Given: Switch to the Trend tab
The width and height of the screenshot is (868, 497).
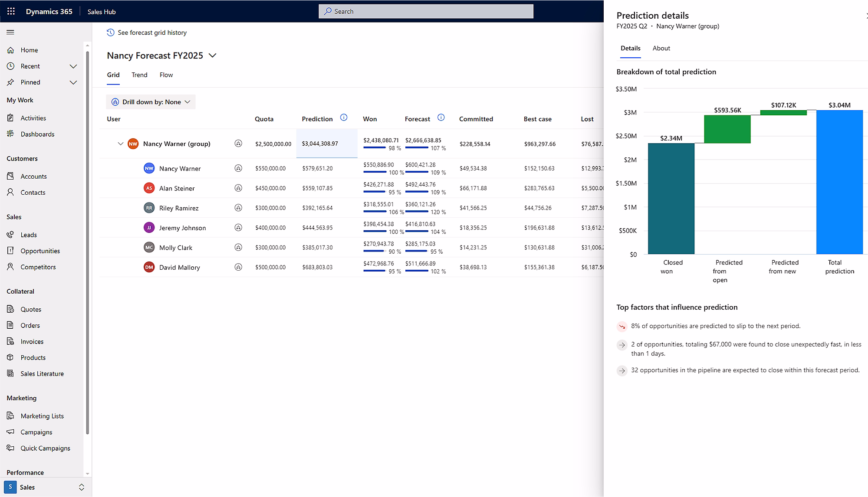Looking at the screenshot, I should tap(139, 75).
